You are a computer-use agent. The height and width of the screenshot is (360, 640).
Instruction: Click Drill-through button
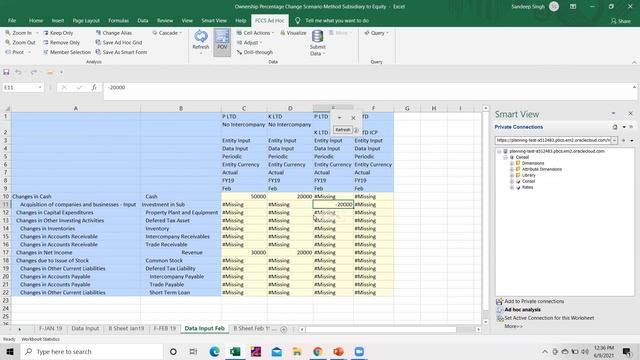tap(255, 52)
